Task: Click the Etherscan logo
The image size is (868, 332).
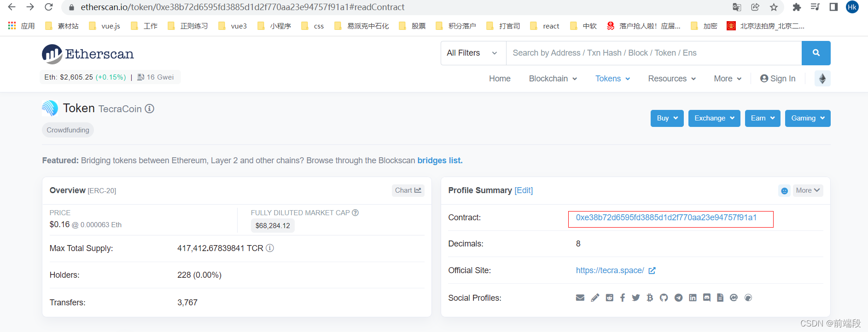Action: [x=88, y=54]
